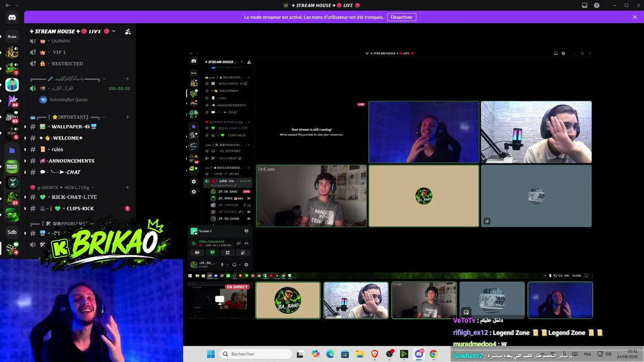Open the CLIPS-KICK channel in the main sidebar
Image resolution: width=644 pixels, height=362 pixels.
point(80,209)
